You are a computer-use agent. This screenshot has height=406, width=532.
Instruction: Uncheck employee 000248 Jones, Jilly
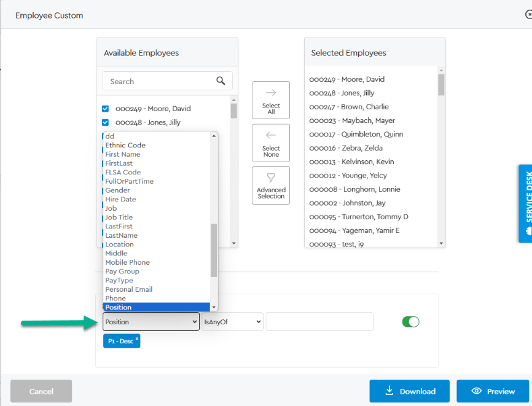105,122
